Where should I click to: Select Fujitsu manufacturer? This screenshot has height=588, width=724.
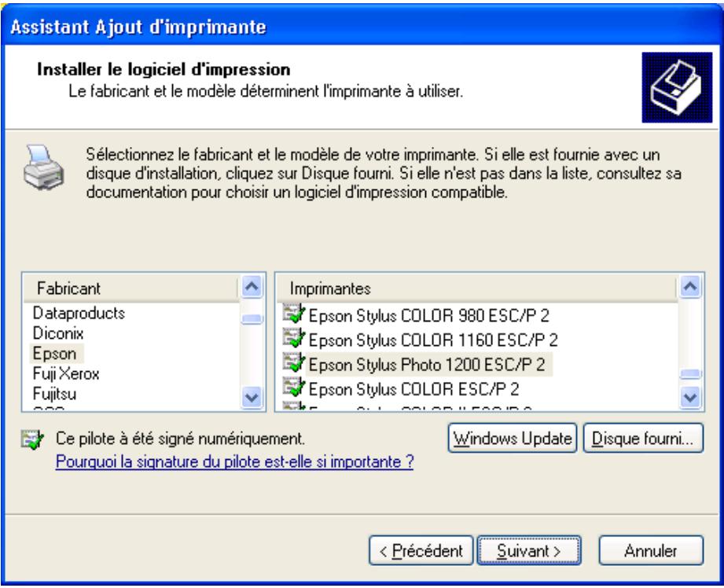(54, 394)
